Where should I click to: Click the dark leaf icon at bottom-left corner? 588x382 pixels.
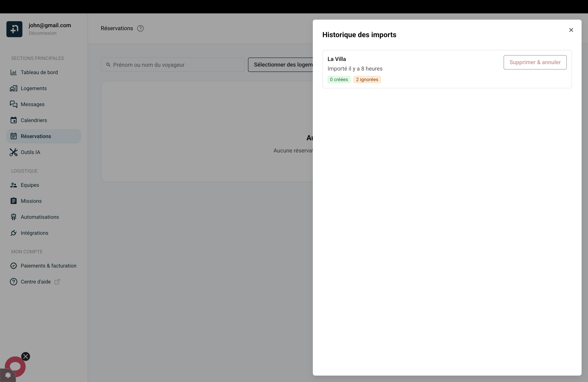coord(8,375)
